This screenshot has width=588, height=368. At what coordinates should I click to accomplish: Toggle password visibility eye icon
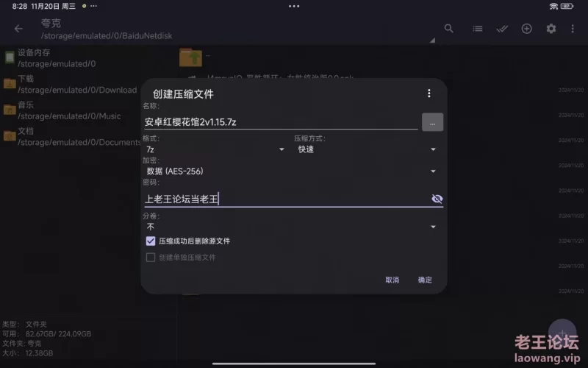coord(437,199)
